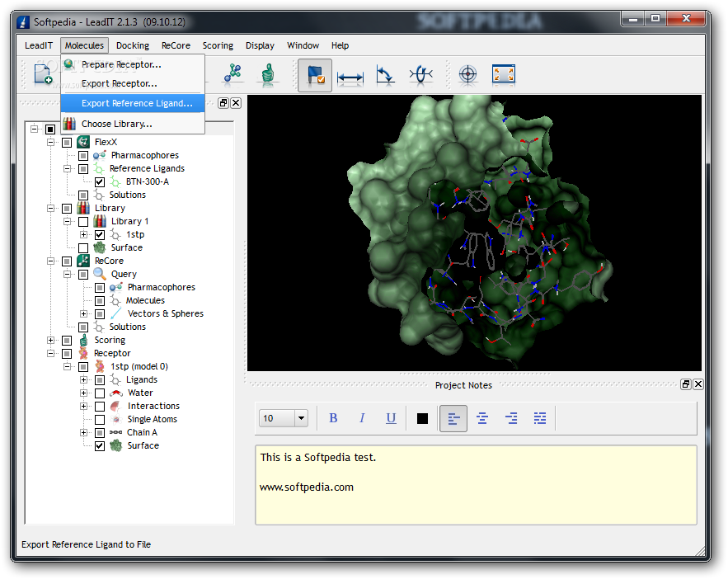Right-align the notes text
Viewport: 728px width, 579px height.
click(x=511, y=418)
